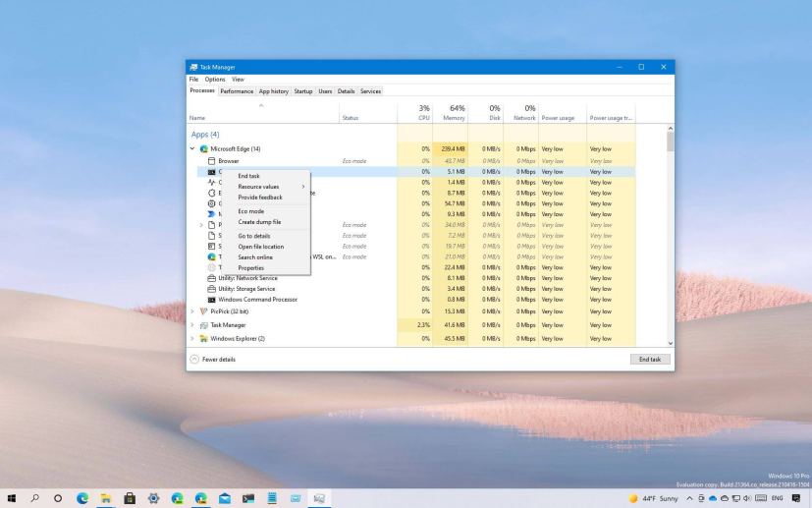Image resolution: width=812 pixels, height=508 pixels.
Task: Click the Task Manager row icon in Apps
Action: point(204,325)
